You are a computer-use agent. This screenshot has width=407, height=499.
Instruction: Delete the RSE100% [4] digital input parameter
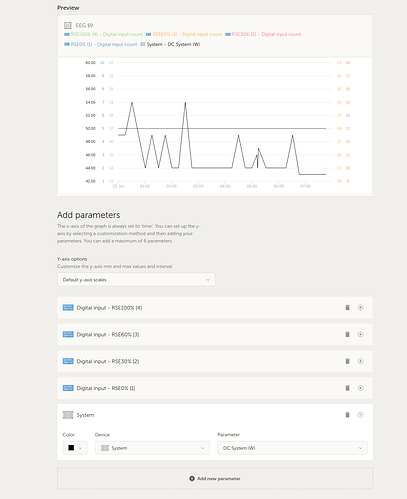coord(347,307)
